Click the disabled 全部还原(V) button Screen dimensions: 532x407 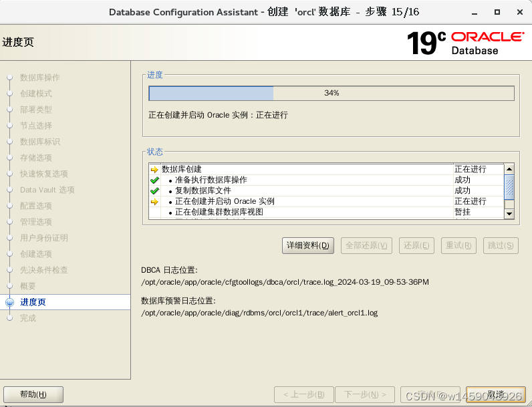click(366, 245)
